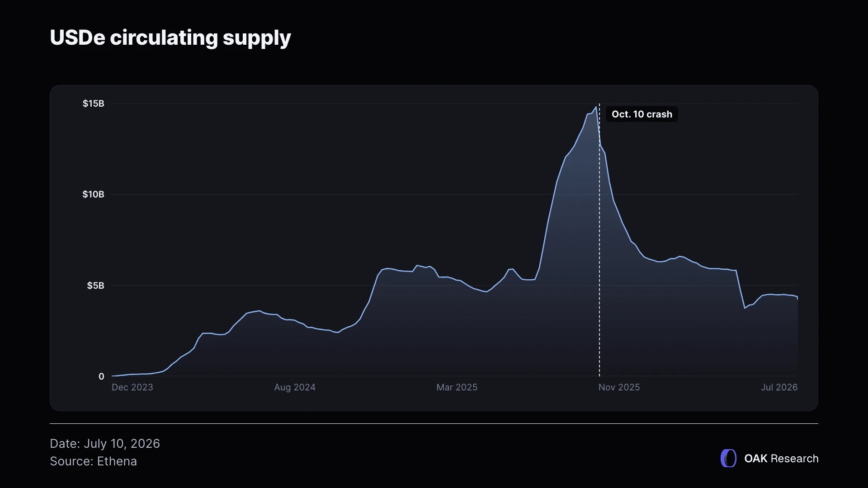This screenshot has width=868, height=488.
Task: Click the 0 y-axis label
Action: [101, 376]
